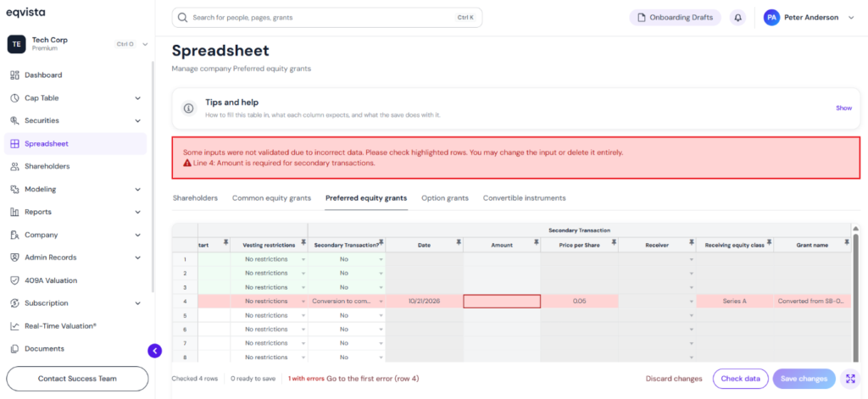Switch to Convertible instruments tab

(524, 198)
